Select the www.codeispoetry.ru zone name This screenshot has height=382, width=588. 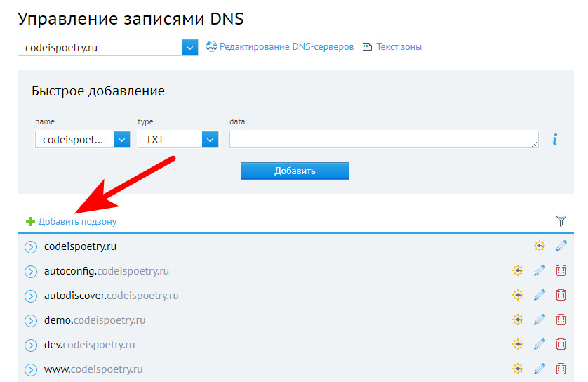(x=93, y=369)
